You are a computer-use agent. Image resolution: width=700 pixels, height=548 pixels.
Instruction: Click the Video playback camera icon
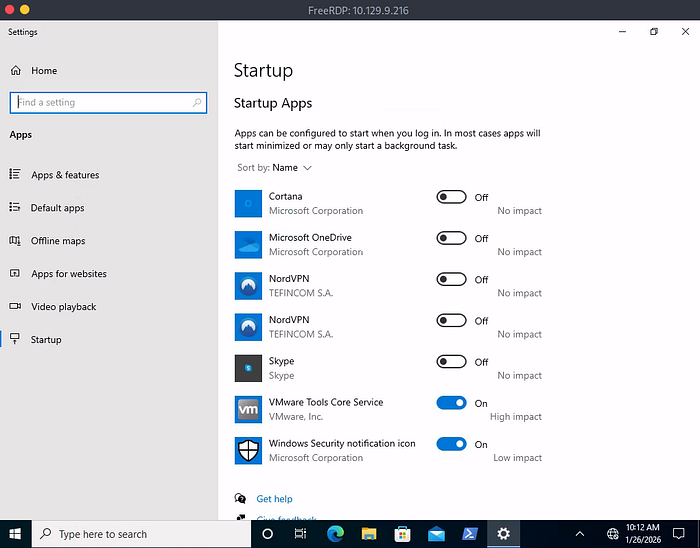(x=15, y=306)
